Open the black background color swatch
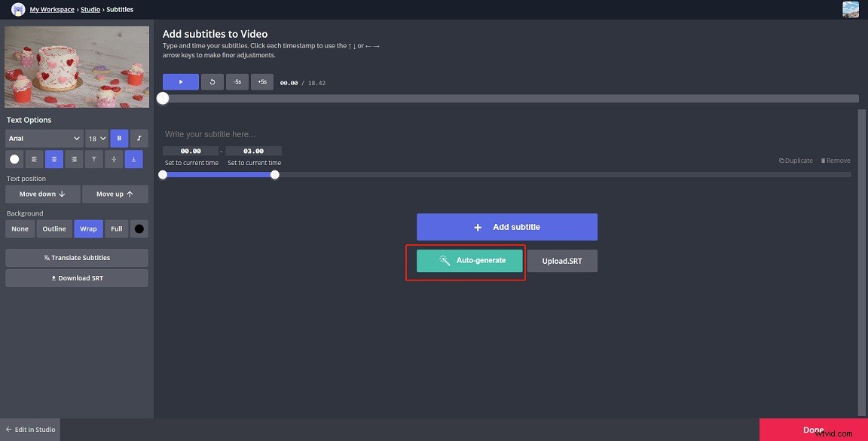Viewport: 868px width, 441px height. tap(139, 228)
